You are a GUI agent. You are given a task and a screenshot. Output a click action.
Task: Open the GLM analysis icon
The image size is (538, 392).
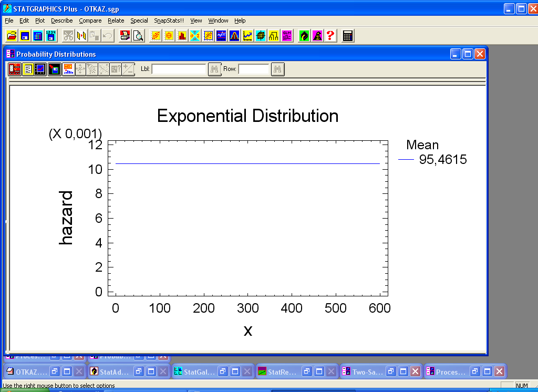[286, 36]
